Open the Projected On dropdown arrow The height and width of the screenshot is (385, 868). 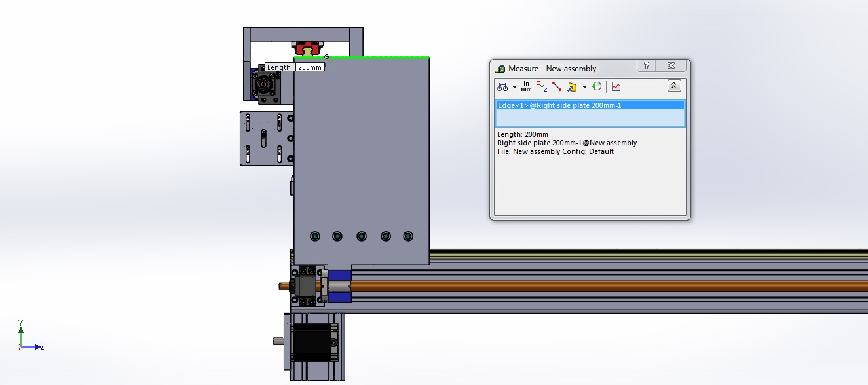584,86
